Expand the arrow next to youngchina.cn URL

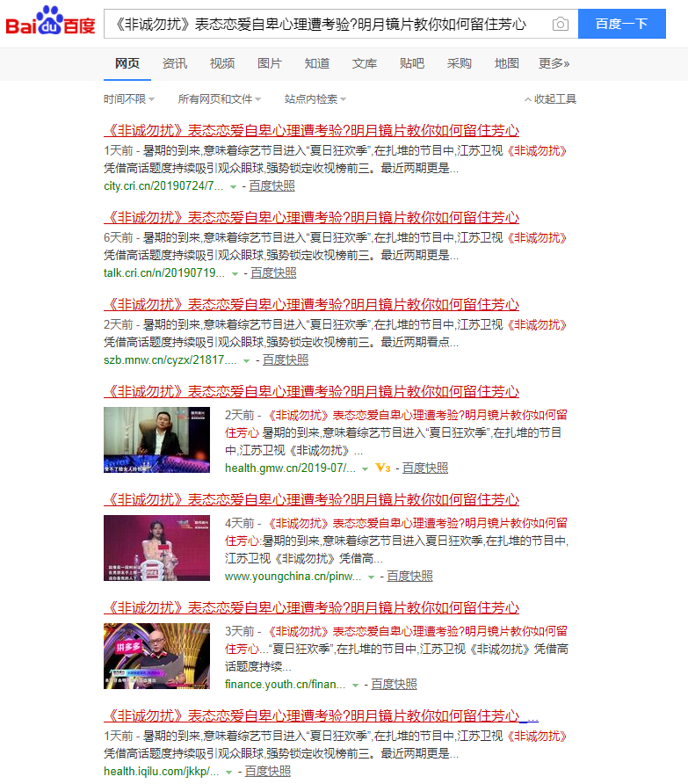371,577
